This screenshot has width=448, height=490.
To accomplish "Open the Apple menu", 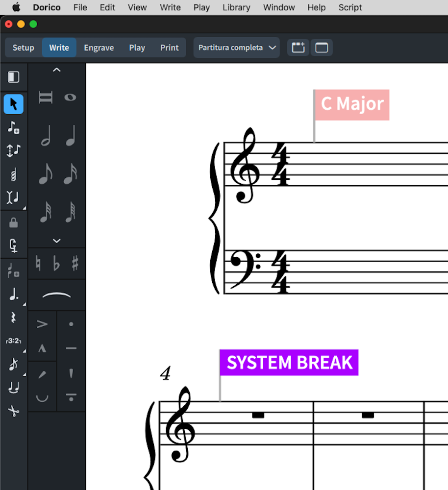I will 16,7.
